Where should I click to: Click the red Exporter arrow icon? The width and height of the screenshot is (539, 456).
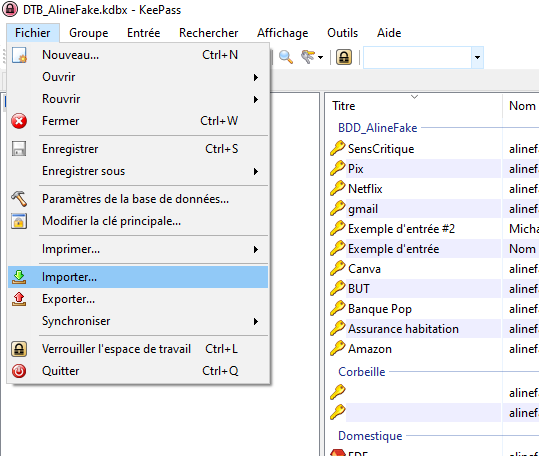[x=19, y=299]
